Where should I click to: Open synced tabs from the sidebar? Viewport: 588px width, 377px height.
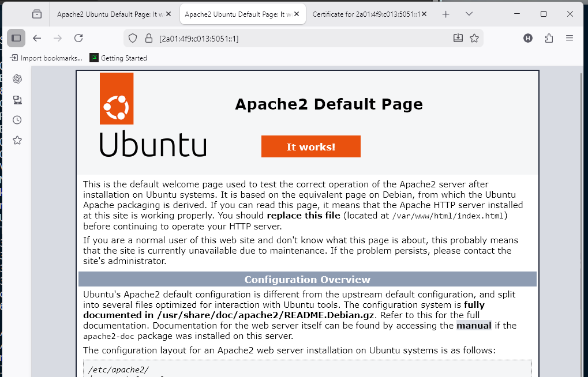(17, 100)
